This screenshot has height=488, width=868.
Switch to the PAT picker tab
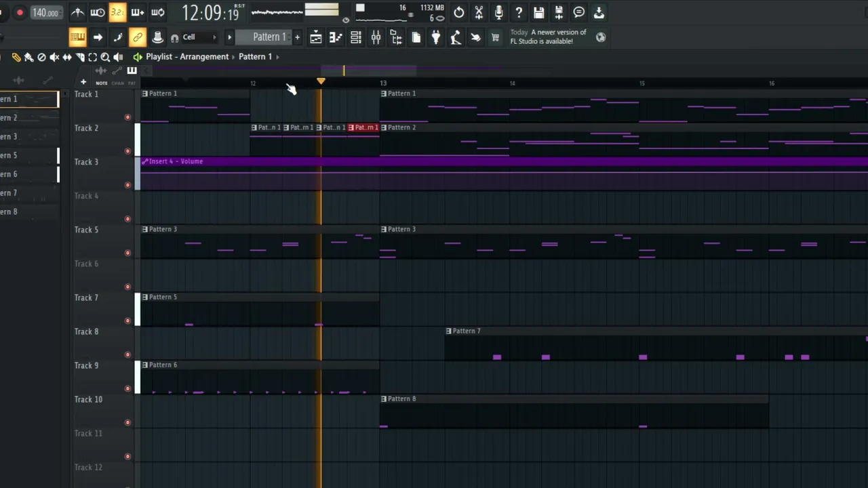[x=132, y=83]
